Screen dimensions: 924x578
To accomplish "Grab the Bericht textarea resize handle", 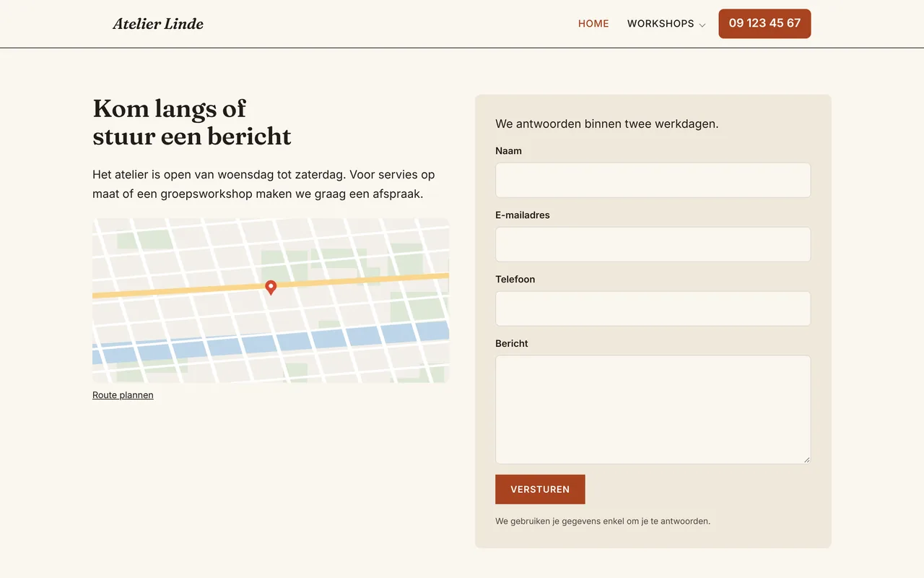I will [x=806, y=460].
